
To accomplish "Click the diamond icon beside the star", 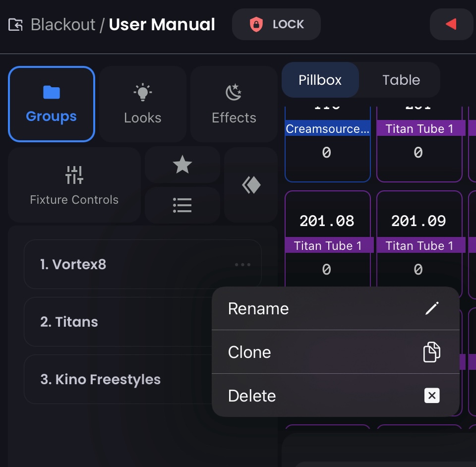I will click(251, 184).
